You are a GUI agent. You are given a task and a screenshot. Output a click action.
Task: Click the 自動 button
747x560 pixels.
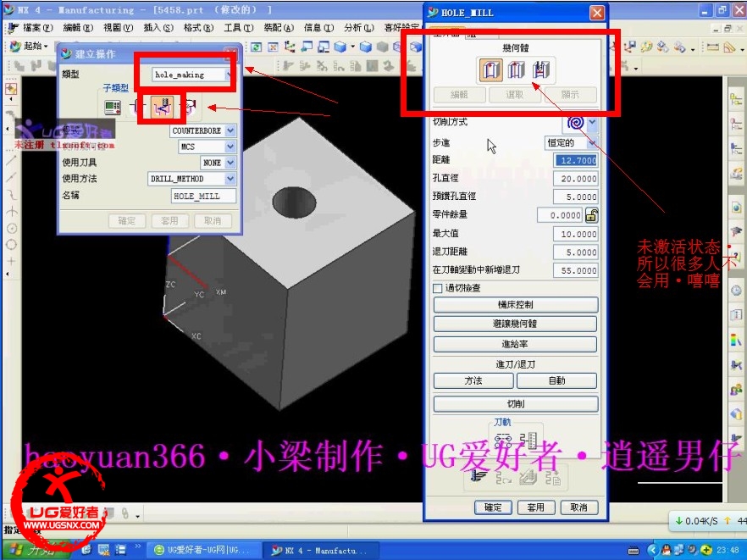557,380
